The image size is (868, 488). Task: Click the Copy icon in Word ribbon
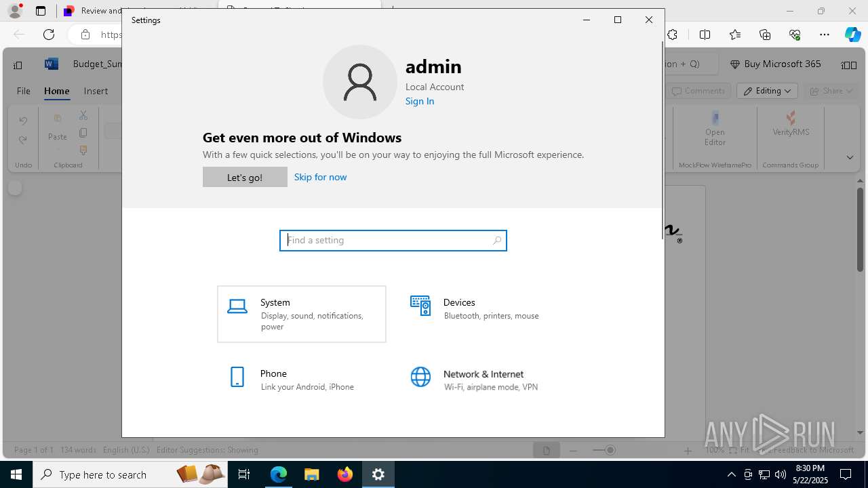coord(83,133)
